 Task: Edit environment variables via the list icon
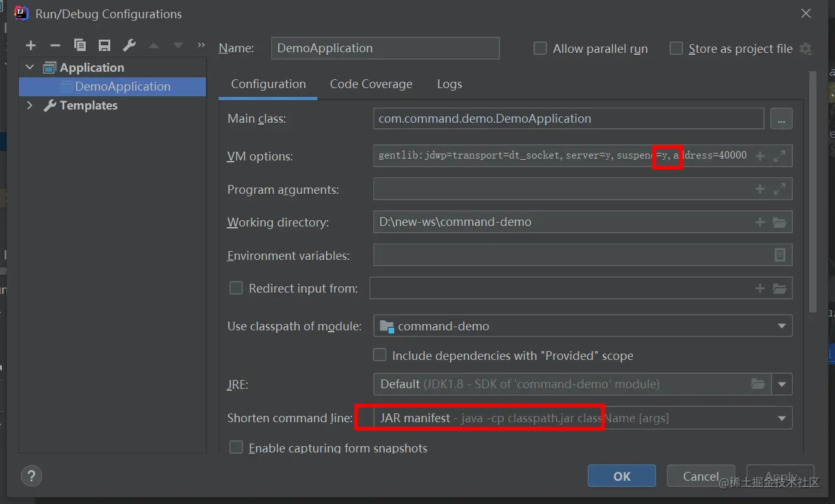click(x=780, y=255)
